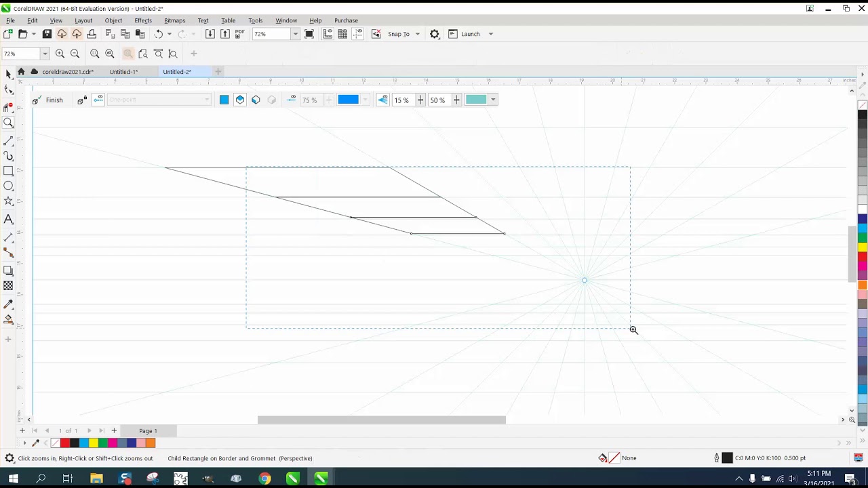Activate the Zoom tool in the toolbox
The height and width of the screenshot is (488, 868).
pyautogui.click(x=8, y=123)
